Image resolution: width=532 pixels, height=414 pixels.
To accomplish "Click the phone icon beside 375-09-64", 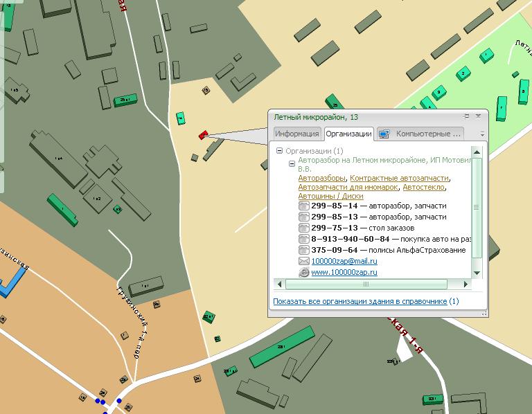I will [x=303, y=250].
